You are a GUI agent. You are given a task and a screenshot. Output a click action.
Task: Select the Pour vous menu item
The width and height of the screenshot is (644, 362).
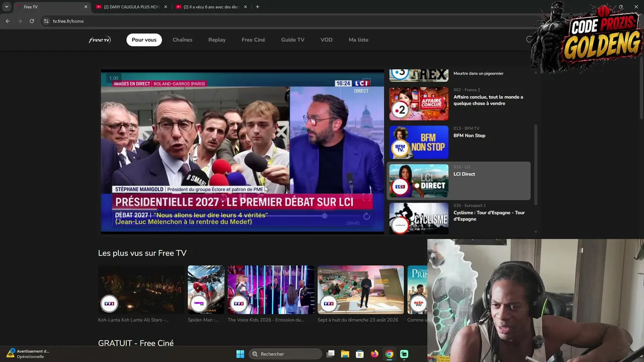coord(144,40)
